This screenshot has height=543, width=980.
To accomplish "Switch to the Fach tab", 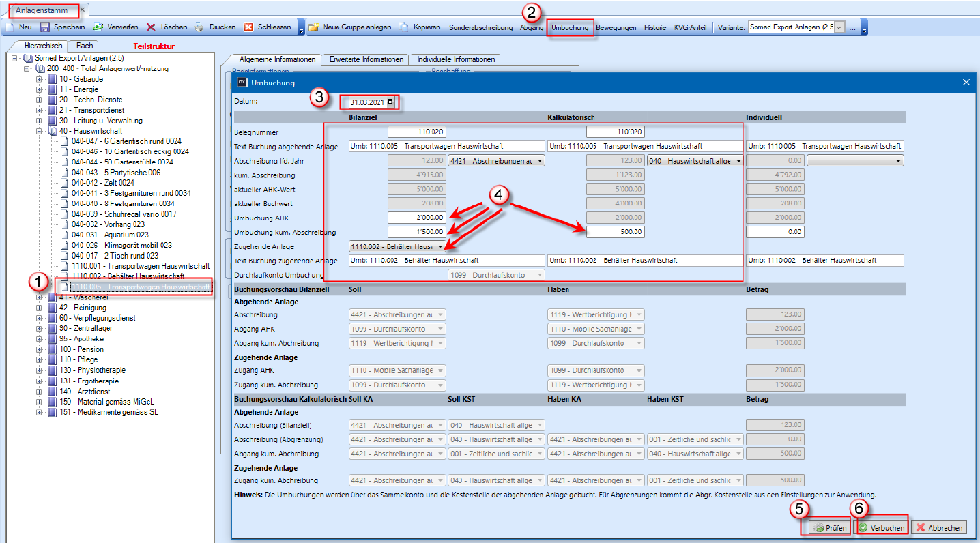I will pyautogui.click(x=85, y=46).
